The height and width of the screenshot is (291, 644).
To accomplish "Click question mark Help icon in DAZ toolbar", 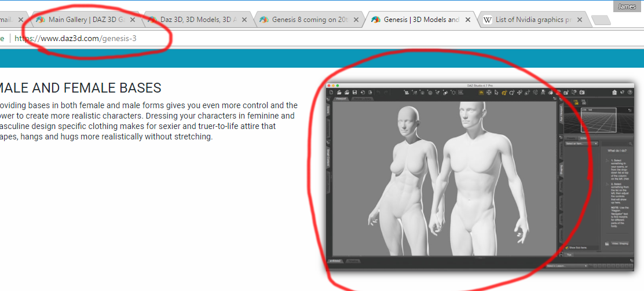I will [x=630, y=93].
